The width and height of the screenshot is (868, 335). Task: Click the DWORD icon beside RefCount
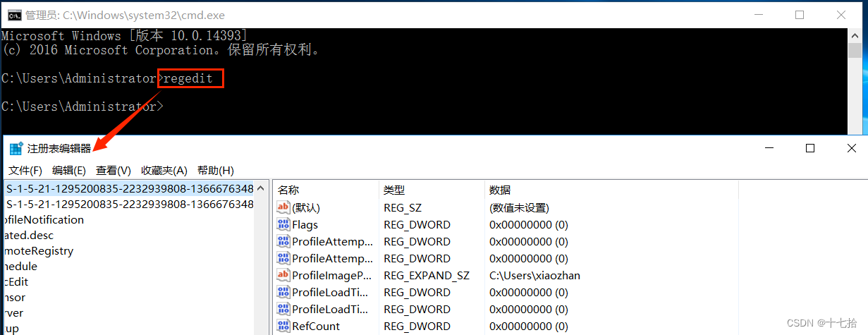[x=283, y=326]
